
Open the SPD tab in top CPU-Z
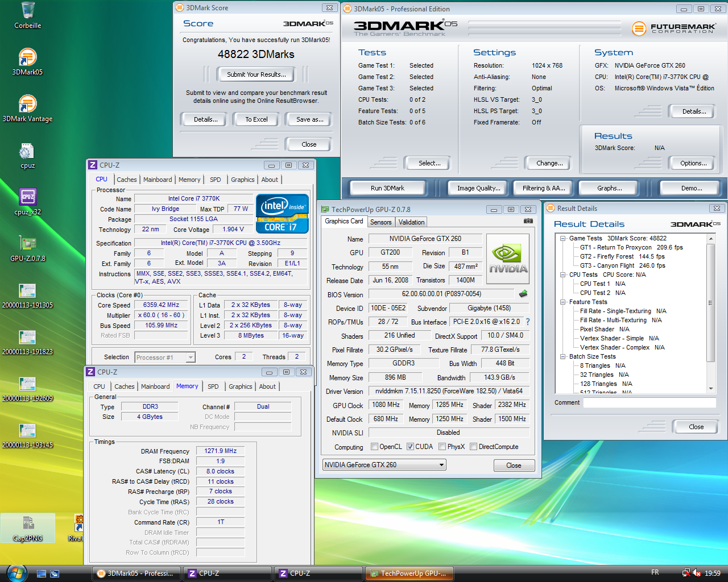click(216, 180)
